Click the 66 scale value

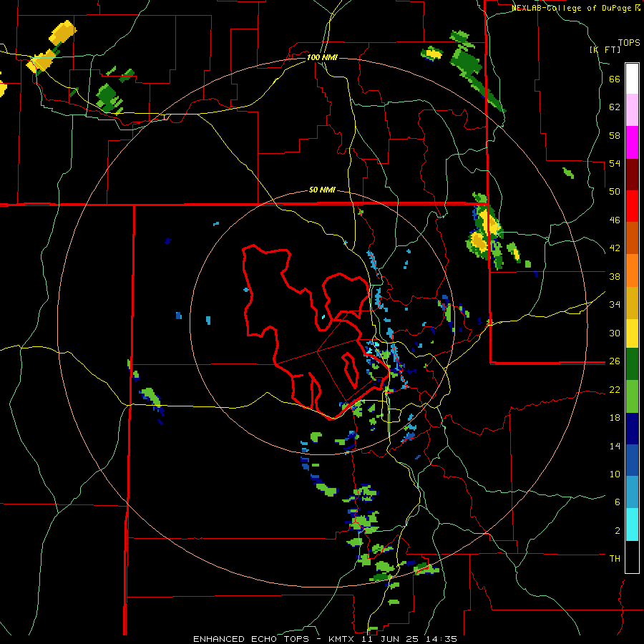tap(615, 79)
